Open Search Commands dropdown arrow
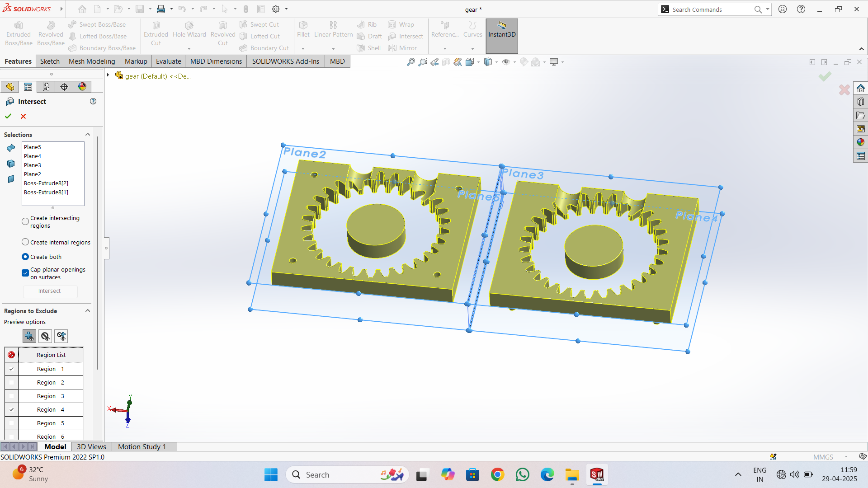The height and width of the screenshot is (488, 868). click(768, 9)
